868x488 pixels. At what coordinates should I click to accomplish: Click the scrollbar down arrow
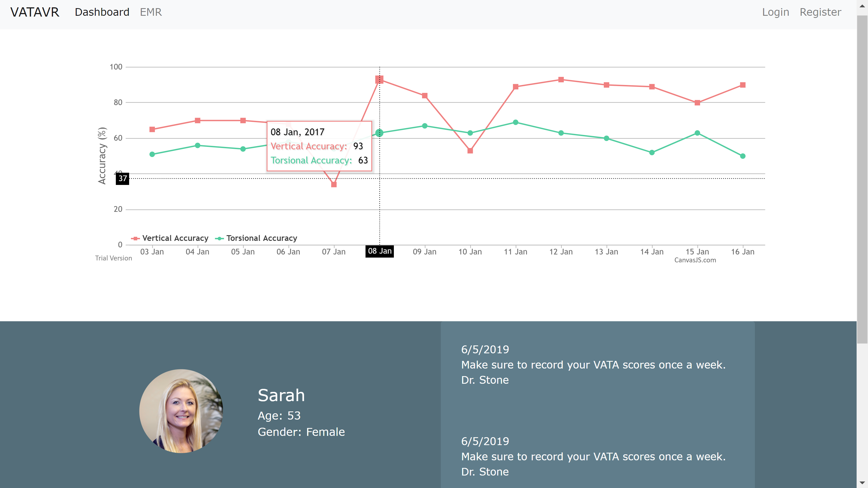tap(862, 483)
